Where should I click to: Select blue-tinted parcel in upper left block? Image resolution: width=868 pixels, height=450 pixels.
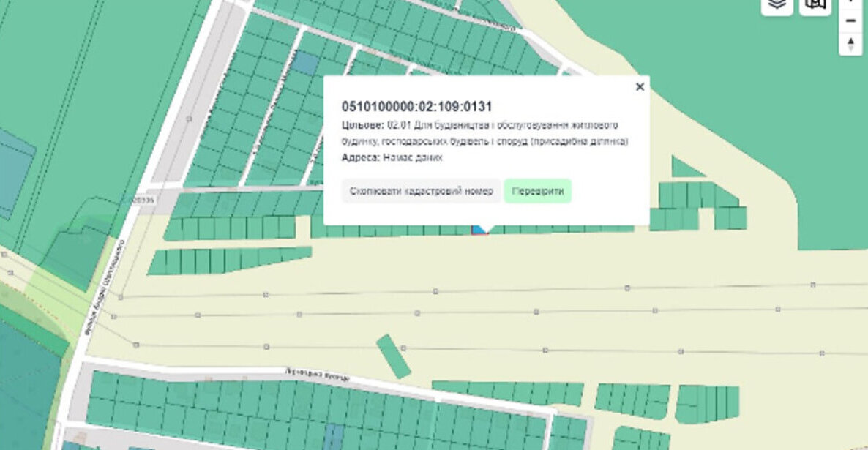(305, 63)
